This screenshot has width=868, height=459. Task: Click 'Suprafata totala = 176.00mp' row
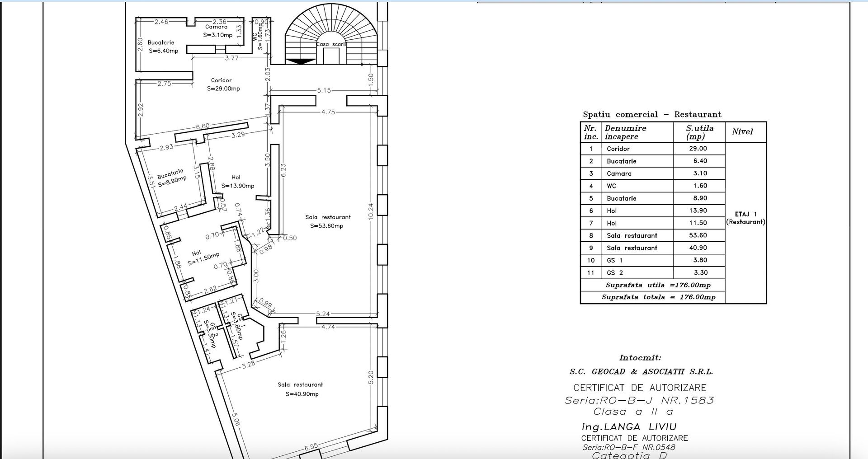pos(658,297)
